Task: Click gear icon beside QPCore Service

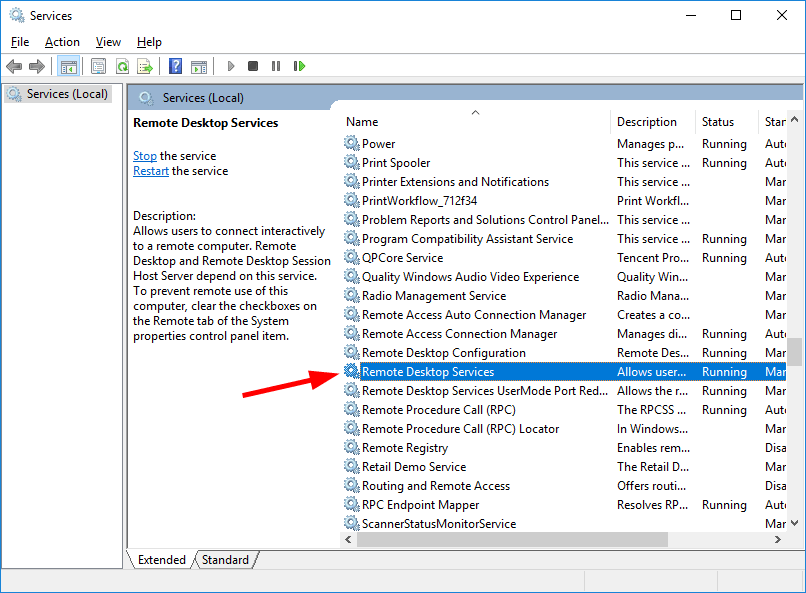Action: pyautogui.click(x=352, y=257)
